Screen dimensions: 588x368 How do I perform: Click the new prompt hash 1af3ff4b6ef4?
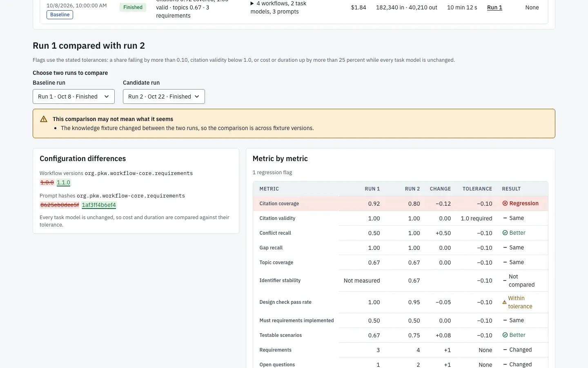(x=99, y=205)
